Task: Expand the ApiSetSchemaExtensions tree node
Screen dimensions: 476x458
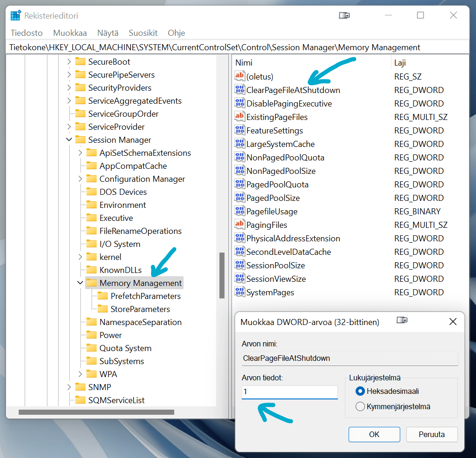Action: pos(80,153)
